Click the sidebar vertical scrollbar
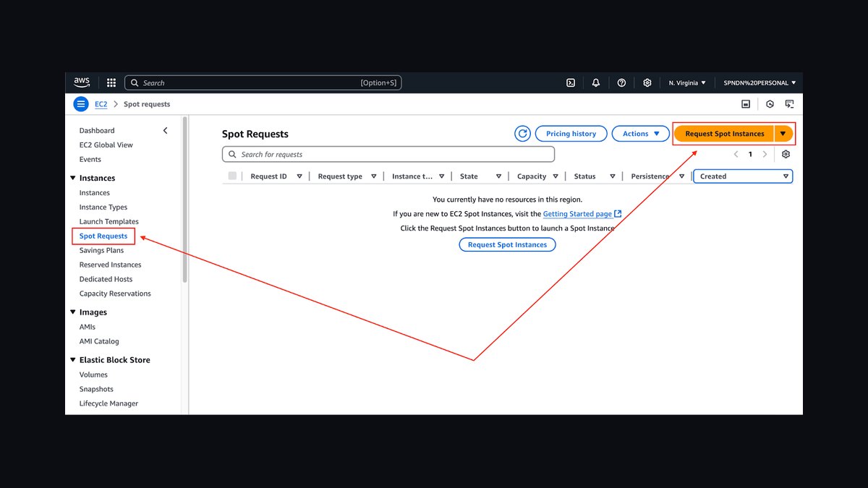This screenshot has width=868, height=488. click(185, 200)
